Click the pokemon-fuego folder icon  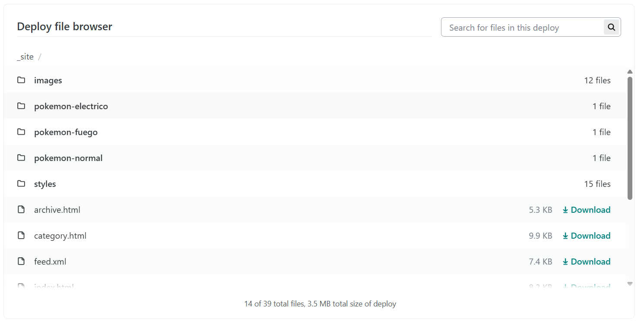tap(21, 132)
